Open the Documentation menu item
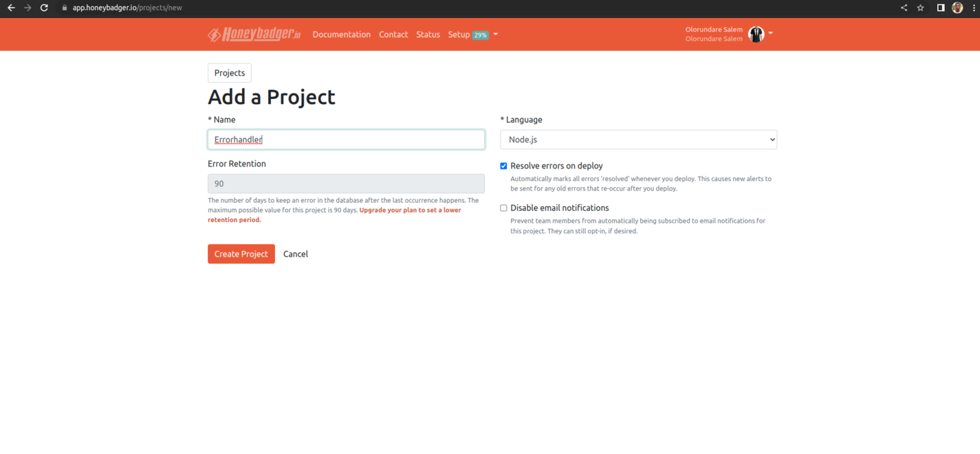The height and width of the screenshot is (454, 980). 341,34
